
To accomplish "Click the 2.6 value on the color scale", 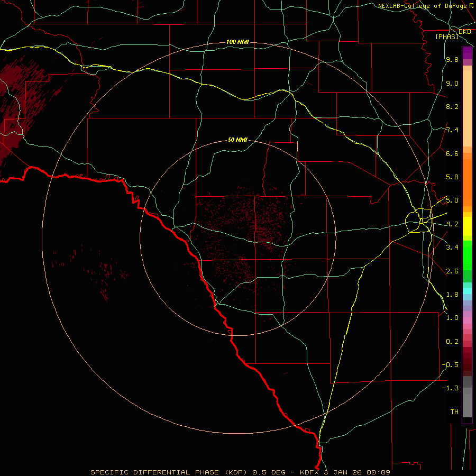I will pos(452,271).
